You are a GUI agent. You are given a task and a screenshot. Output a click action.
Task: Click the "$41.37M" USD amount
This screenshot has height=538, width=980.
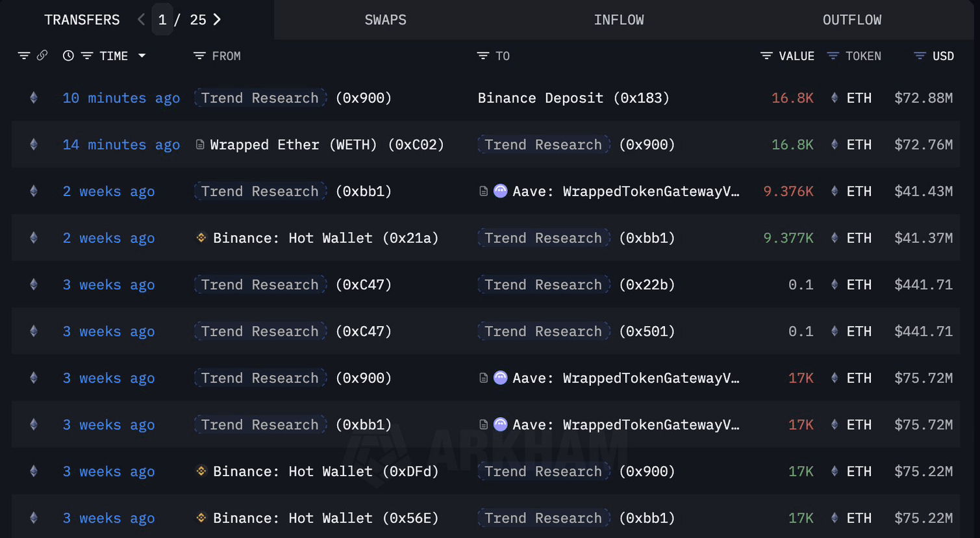tap(923, 238)
